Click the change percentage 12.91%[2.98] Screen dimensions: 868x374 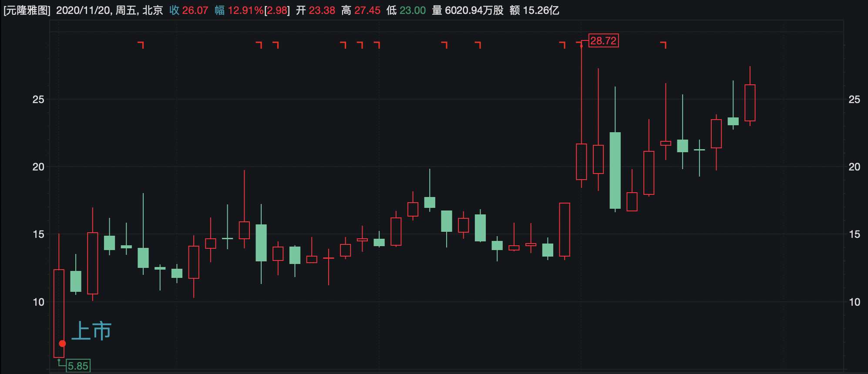tap(259, 10)
